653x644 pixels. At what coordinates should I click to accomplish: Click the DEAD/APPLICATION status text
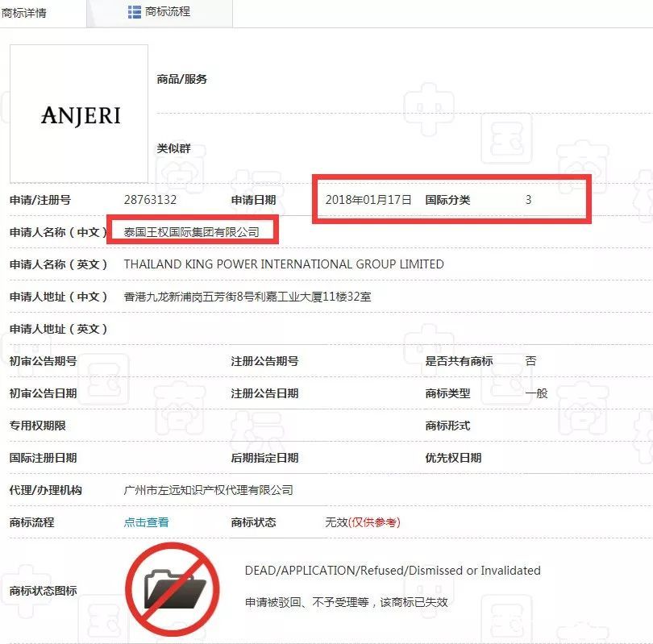pos(390,570)
